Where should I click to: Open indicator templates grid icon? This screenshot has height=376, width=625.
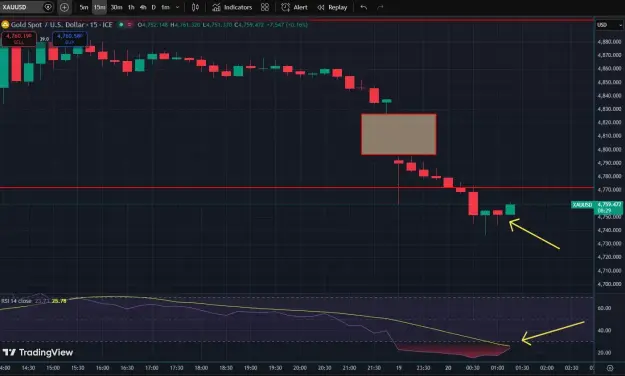pyautogui.click(x=265, y=7)
